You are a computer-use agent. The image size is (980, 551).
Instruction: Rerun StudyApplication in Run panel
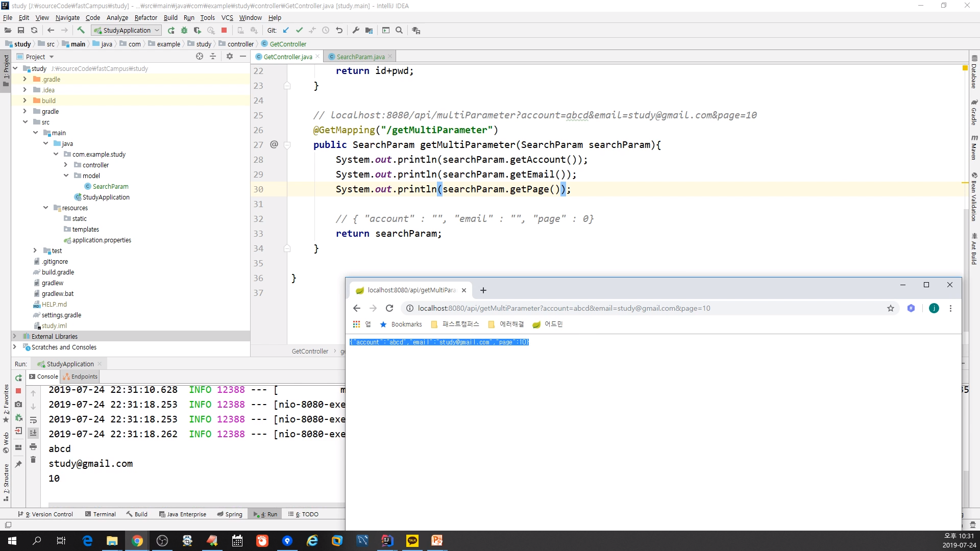tap(19, 378)
